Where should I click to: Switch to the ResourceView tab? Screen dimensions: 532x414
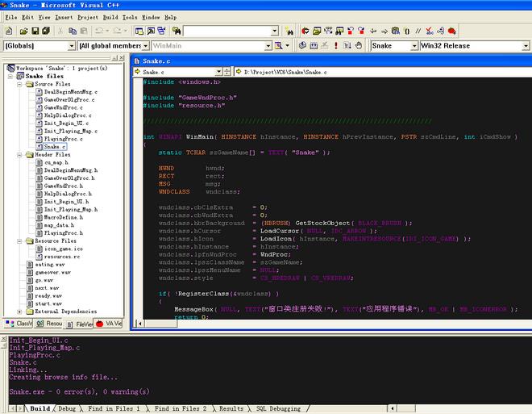coord(49,324)
